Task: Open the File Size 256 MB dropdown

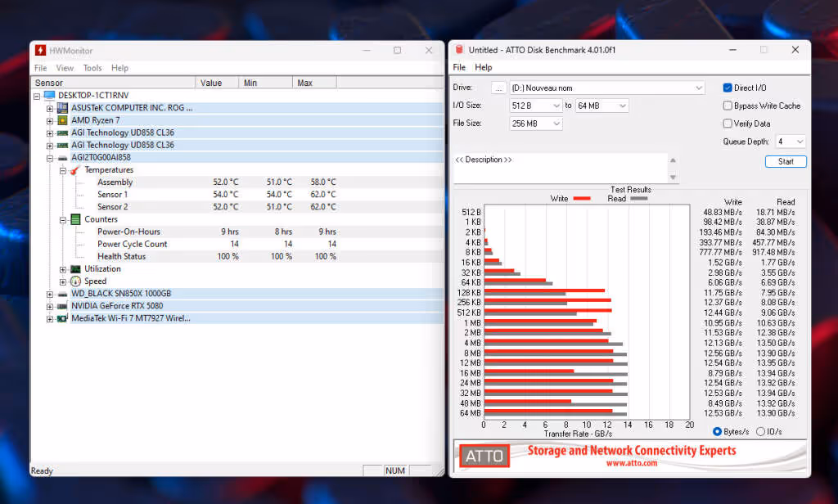Action: [x=535, y=124]
